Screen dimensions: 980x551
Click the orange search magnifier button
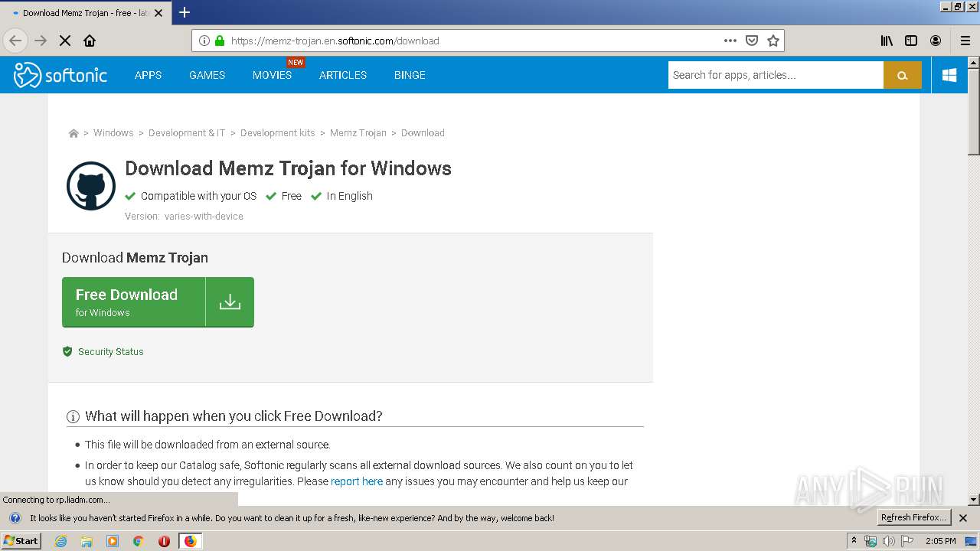tap(903, 75)
